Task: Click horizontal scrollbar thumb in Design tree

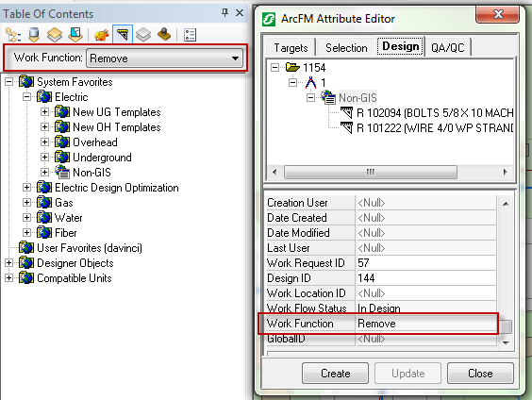Action: (x=370, y=172)
